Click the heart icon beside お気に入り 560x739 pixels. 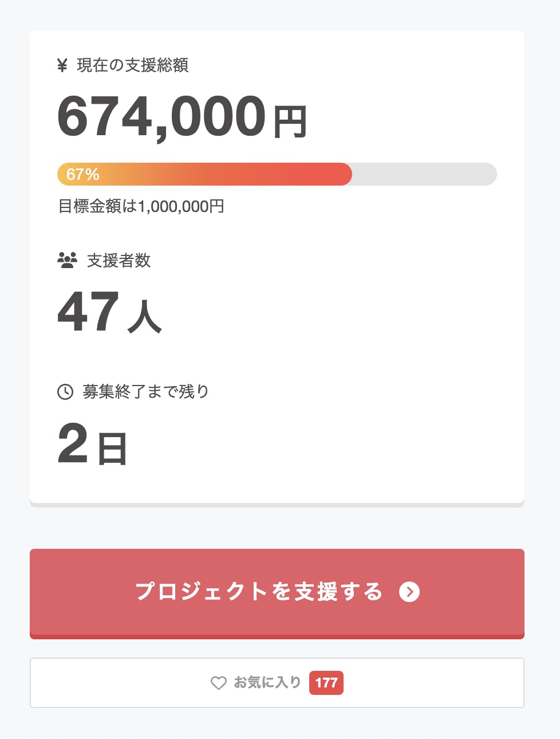click(x=219, y=683)
